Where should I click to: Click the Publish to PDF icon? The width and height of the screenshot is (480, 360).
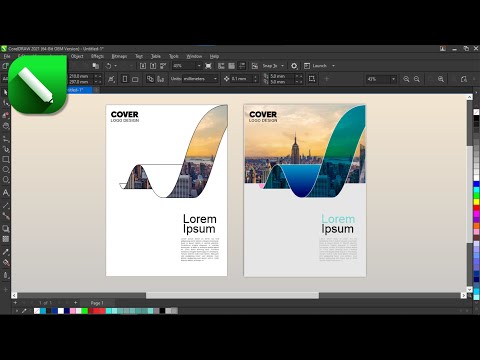(163, 66)
